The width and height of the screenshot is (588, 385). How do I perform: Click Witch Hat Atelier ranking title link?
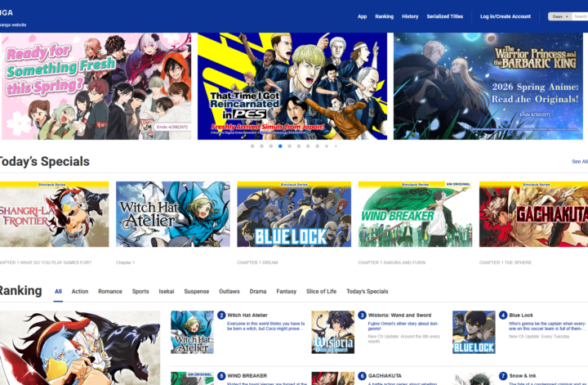(247, 315)
